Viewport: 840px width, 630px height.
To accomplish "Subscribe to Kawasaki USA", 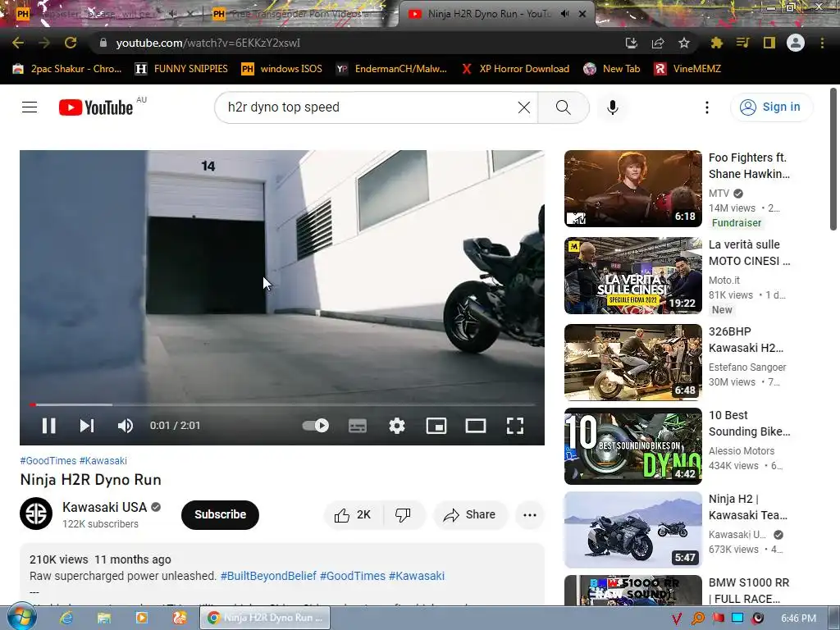I will [220, 515].
